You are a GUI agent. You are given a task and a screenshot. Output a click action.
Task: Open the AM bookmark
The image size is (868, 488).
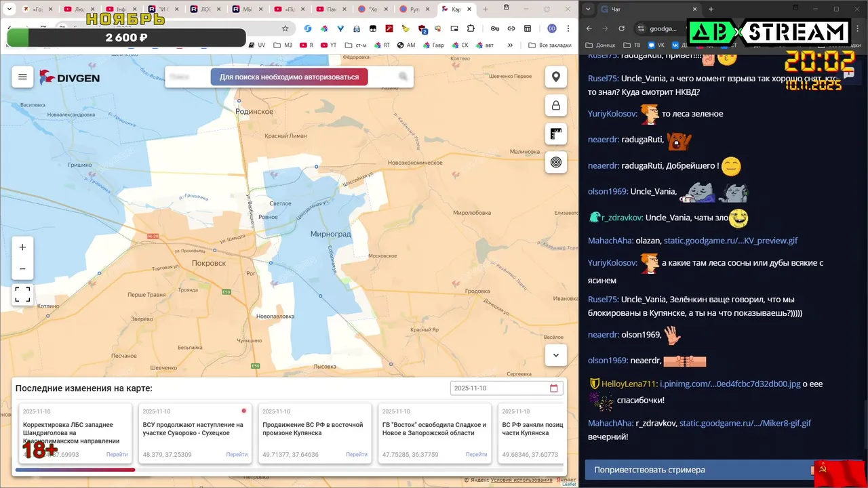point(406,45)
